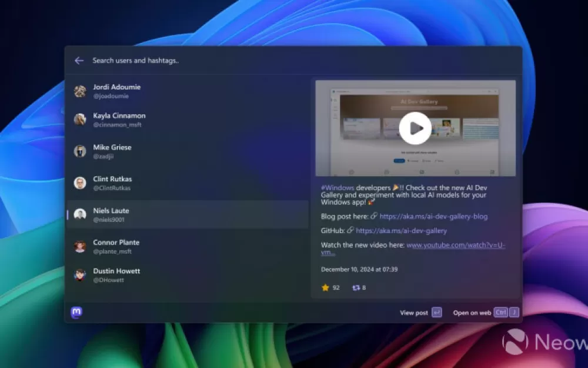Screen dimensions: 588x368
Task: Select Clint Rutkas avatar
Action: pos(80,183)
